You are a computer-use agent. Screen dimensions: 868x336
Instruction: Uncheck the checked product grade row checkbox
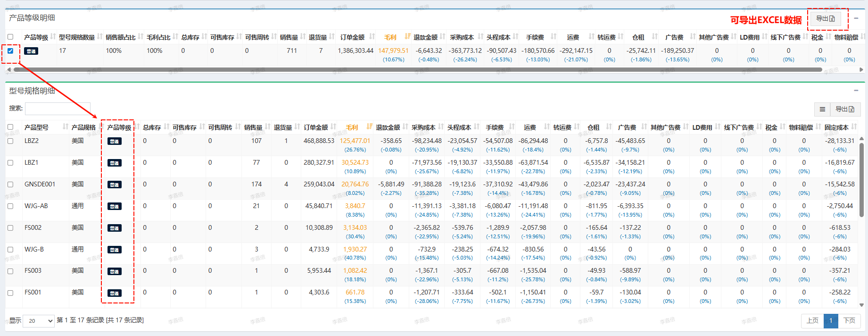coord(10,51)
